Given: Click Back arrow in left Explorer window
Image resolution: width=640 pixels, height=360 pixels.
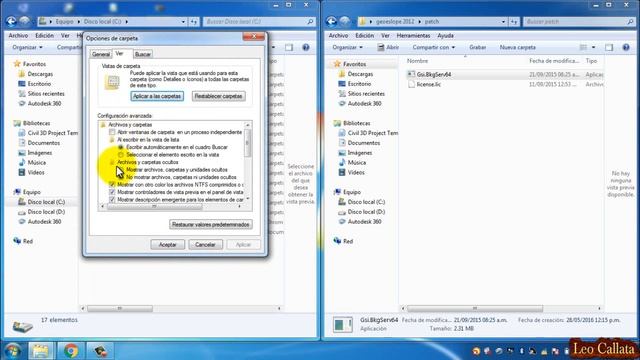Looking at the screenshot, I should (11, 21).
